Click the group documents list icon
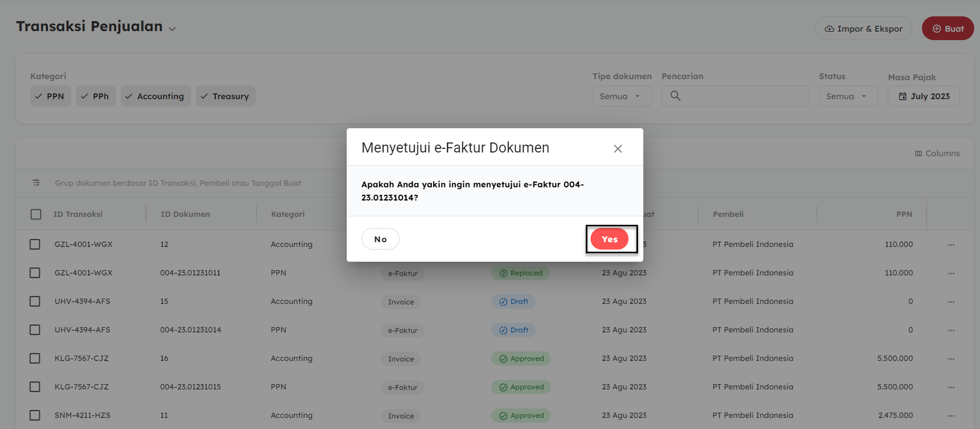The height and width of the screenshot is (429, 980). (35, 183)
